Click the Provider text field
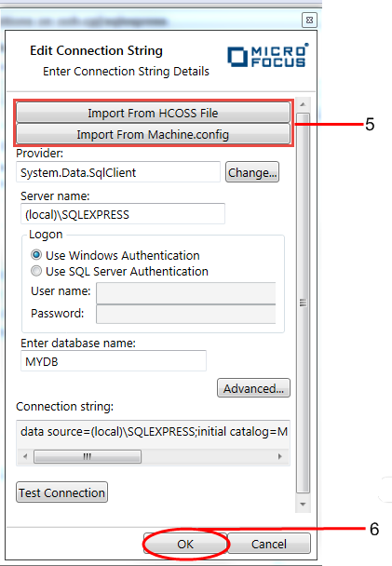 coord(118,172)
